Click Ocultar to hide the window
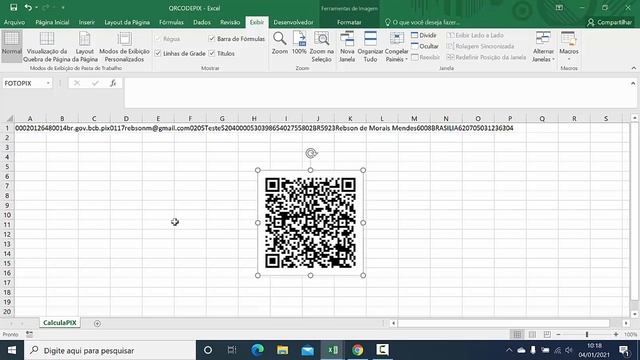This screenshot has height=360, width=640. point(425,46)
